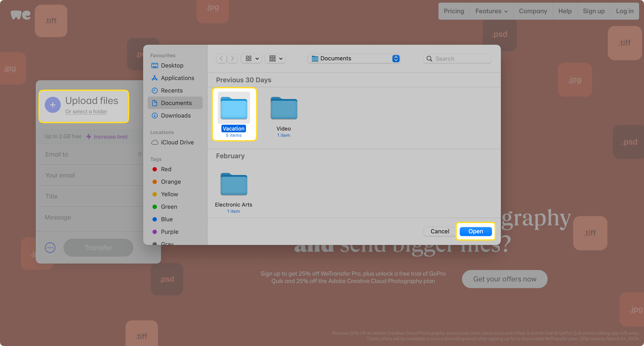
Task: Click the Open button
Action: (x=476, y=231)
